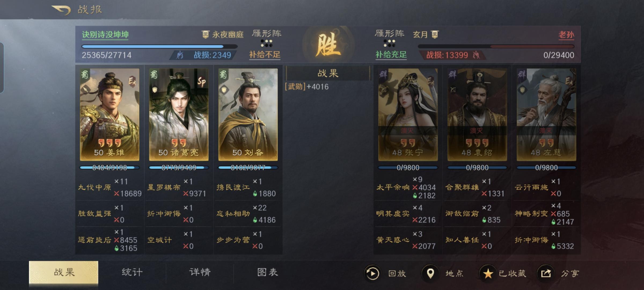This screenshot has width=644, height=290.
Task: Open the 图表 tab
Action: pyautogui.click(x=268, y=272)
